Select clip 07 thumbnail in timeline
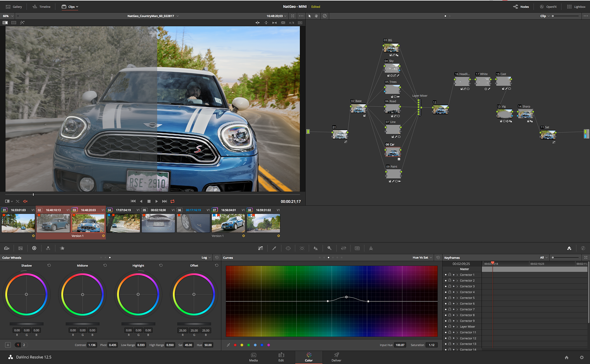The width and height of the screenshot is (590, 364). 228,223
